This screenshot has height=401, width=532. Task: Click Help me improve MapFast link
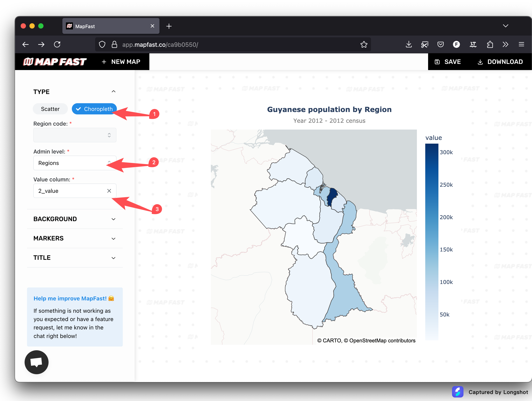point(74,298)
